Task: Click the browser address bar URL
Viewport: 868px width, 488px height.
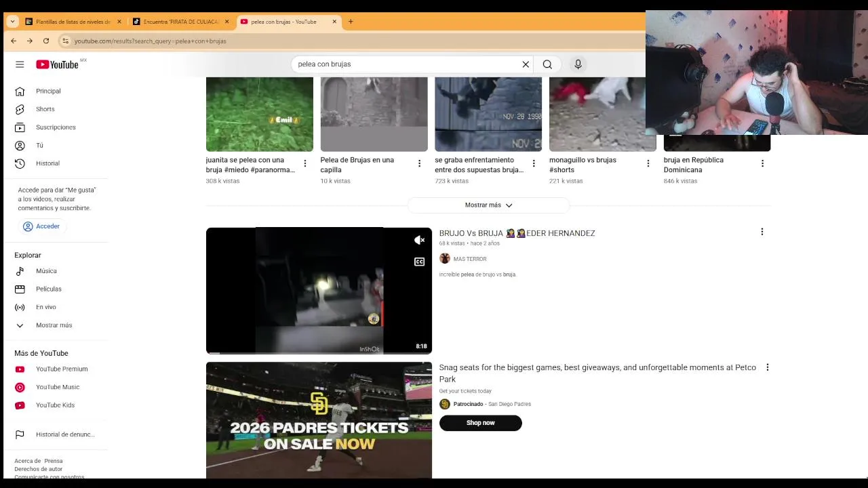Action: [150, 41]
